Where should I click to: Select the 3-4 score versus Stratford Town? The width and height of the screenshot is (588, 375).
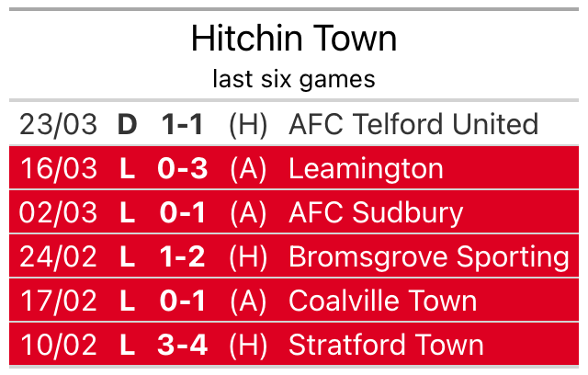coord(183,345)
